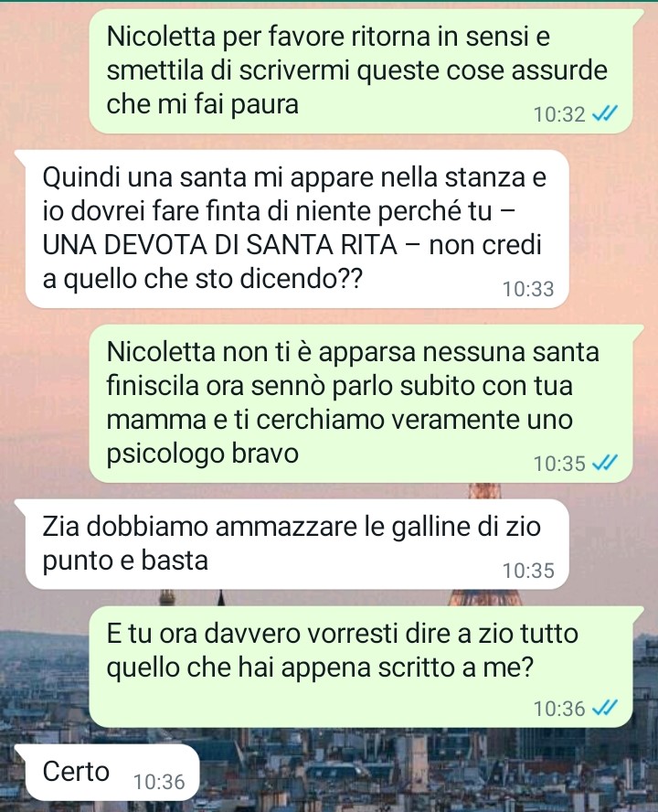Tap the 10:32 timestamp on the first message
Image resolution: width=658 pixels, height=812 pixels.
(x=559, y=114)
